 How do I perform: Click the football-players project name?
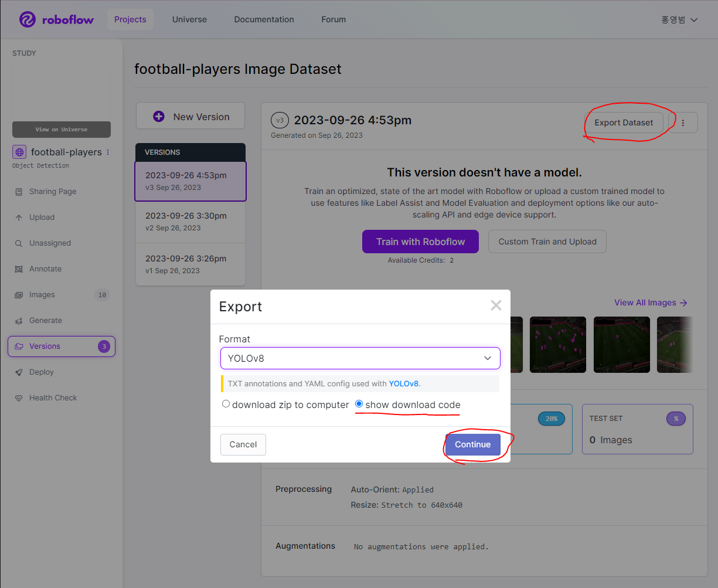click(x=66, y=152)
